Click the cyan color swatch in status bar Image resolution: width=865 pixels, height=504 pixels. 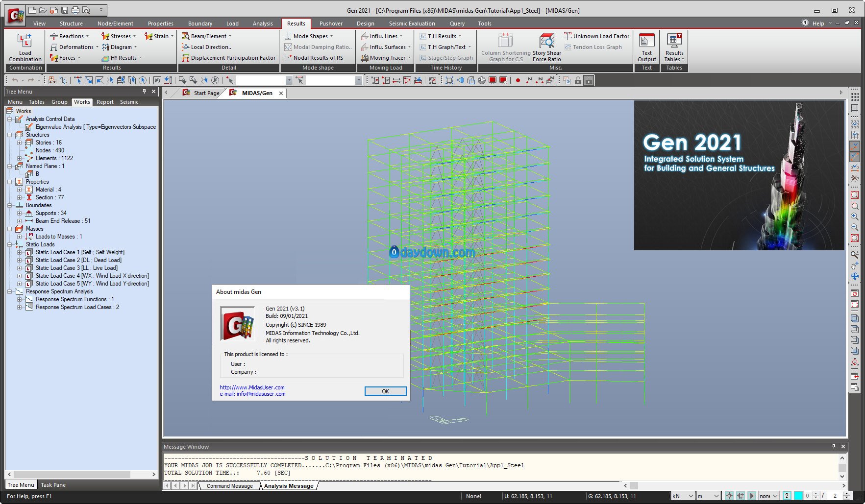point(798,496)
